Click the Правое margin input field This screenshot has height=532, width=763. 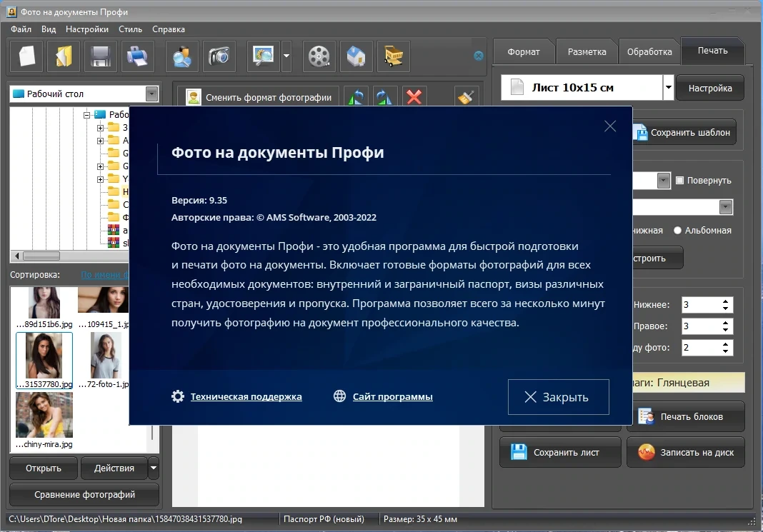(x=701, y=326)
